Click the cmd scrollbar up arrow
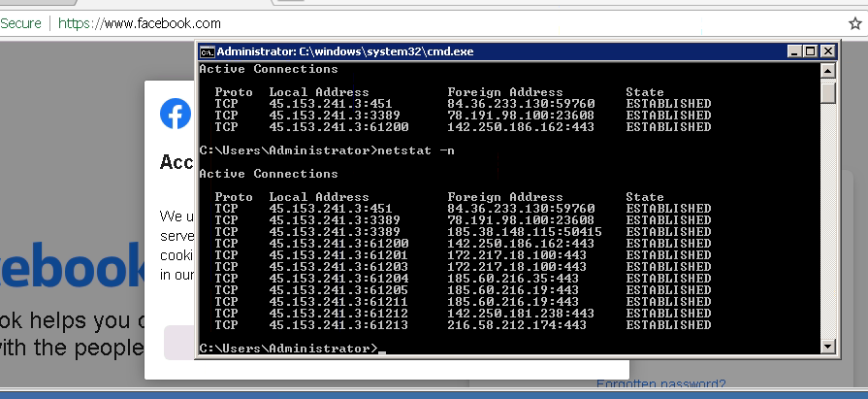868x399 pixels. pyautogui.click(x=827, y=71)
